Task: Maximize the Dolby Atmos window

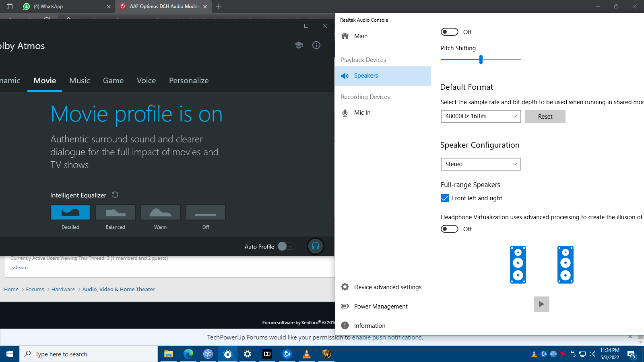Action: pyautogui.click(x=306, y=26)
